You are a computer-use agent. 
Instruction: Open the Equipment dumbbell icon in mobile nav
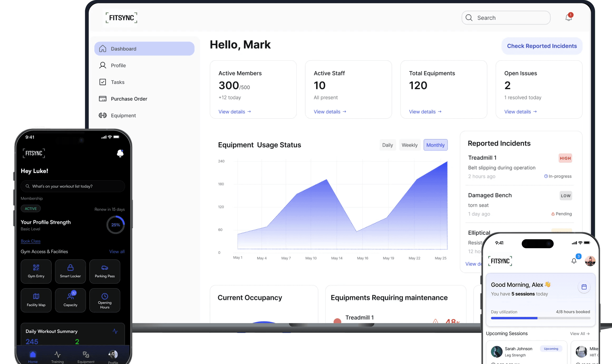point(86,355)
